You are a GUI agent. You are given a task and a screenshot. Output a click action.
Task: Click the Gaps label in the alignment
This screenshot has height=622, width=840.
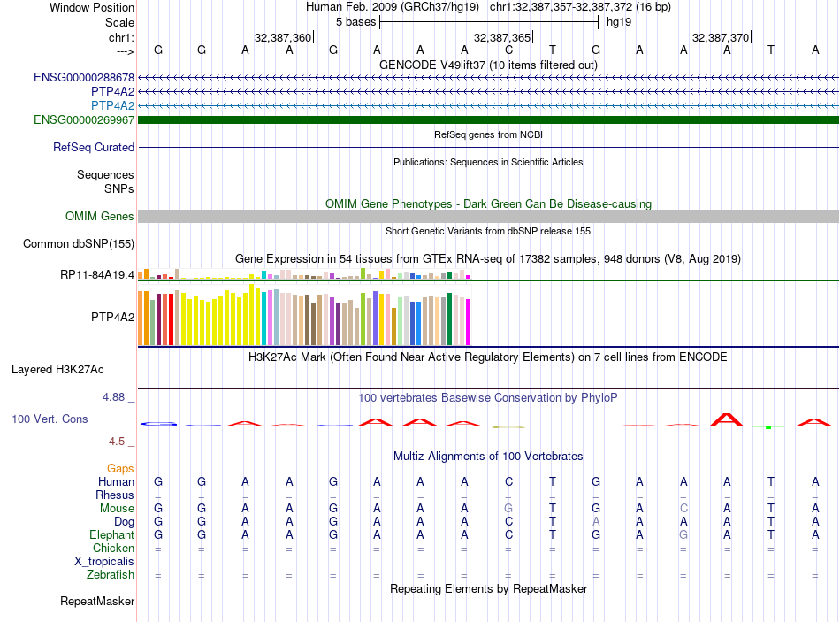click(x=120, y=469)
